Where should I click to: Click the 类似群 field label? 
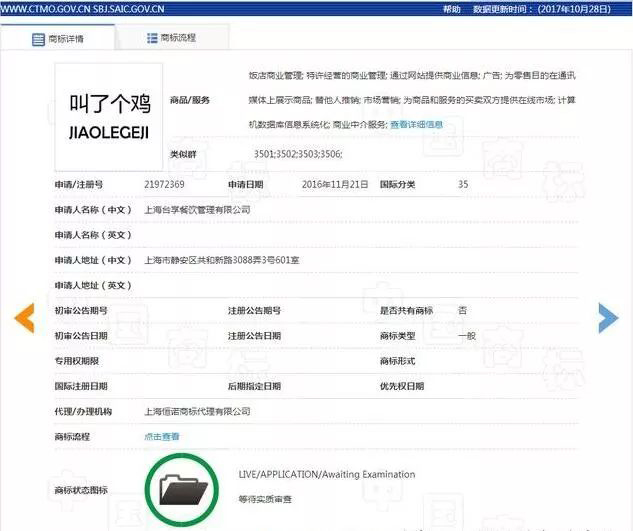pyautogui.click(x=183, y=154)
